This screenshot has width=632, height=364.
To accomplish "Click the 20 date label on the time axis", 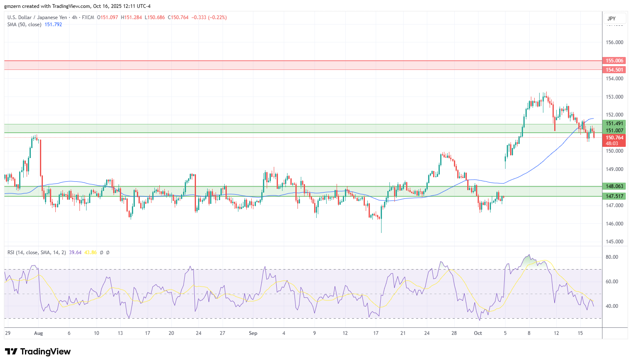I will 171,333.
